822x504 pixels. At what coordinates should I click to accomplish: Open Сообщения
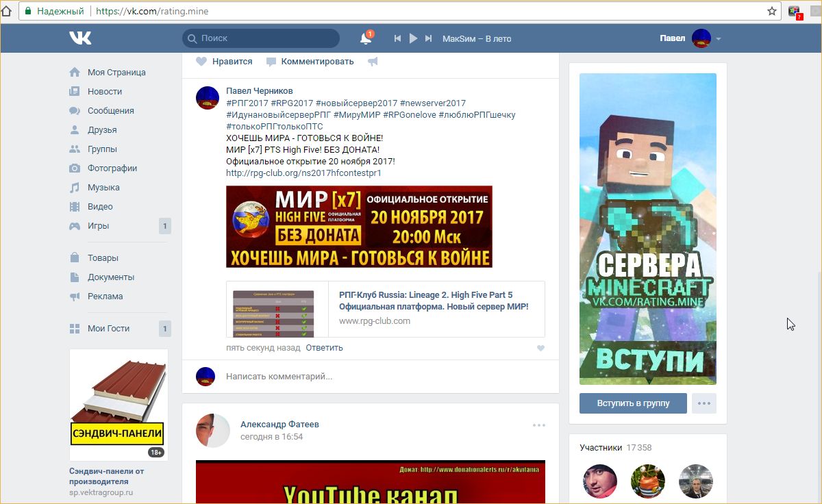[x=111, y=110]
